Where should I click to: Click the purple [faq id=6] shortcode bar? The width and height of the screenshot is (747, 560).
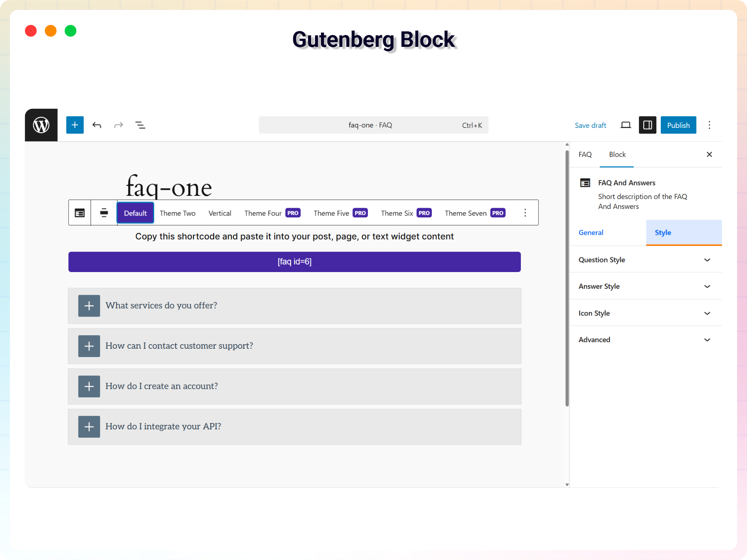click(294, 262)
